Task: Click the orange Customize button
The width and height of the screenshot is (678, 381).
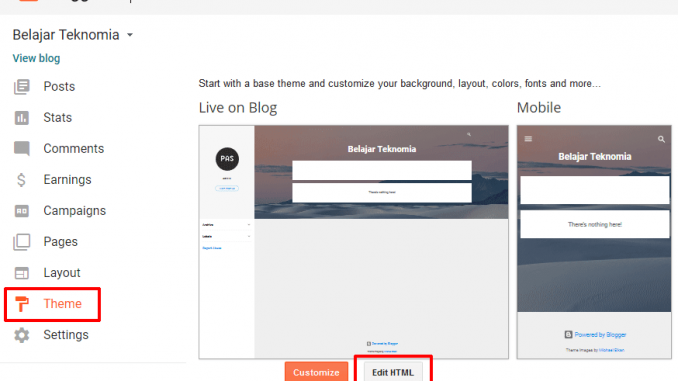Action: (316, 372)
